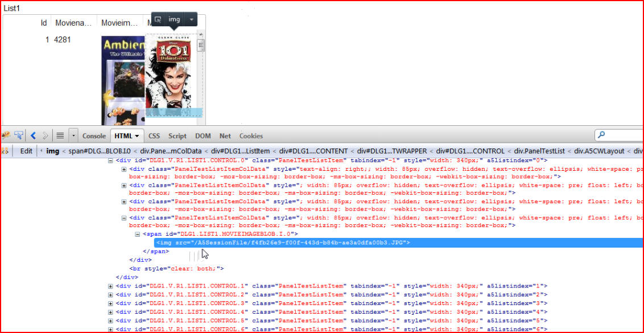Expand the LIST1.CONTROL.2 div node
Viewport: 644px width, 333px height.
pos(110,295)
